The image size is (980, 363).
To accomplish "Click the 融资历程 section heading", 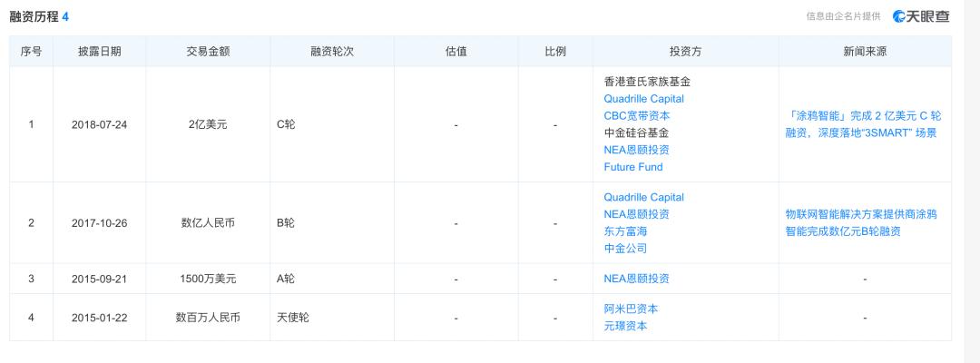I will 34,17.
